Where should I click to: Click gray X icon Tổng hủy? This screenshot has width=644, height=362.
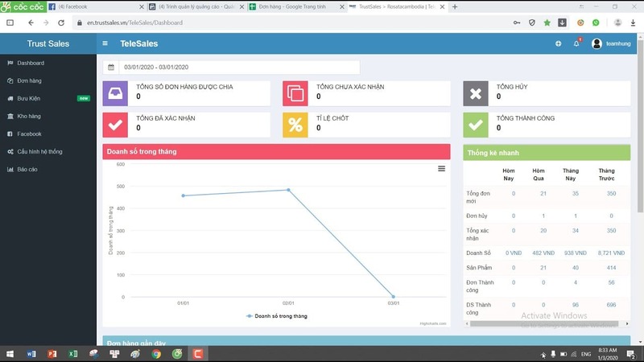[x=476, y=93]
